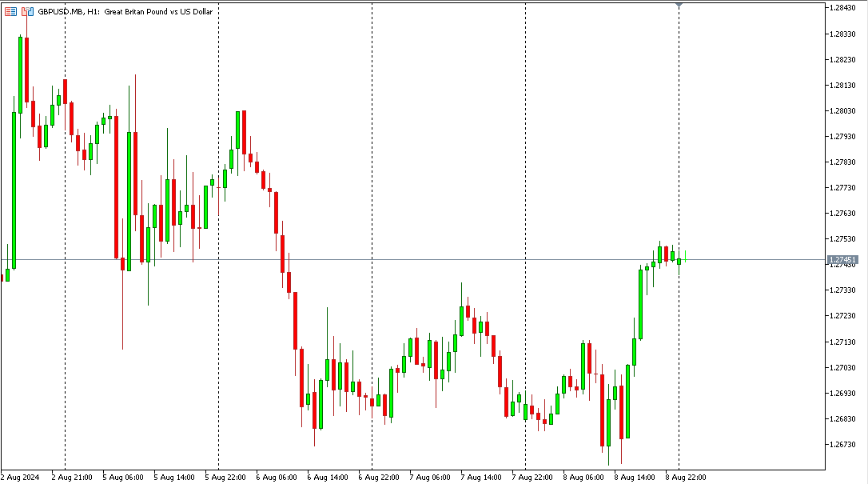Click the 1.28230 price scale label

[x=842, y=60]
